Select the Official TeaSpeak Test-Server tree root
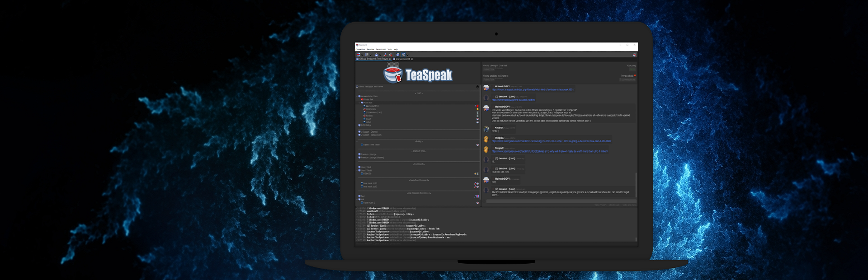 (371, 87)
